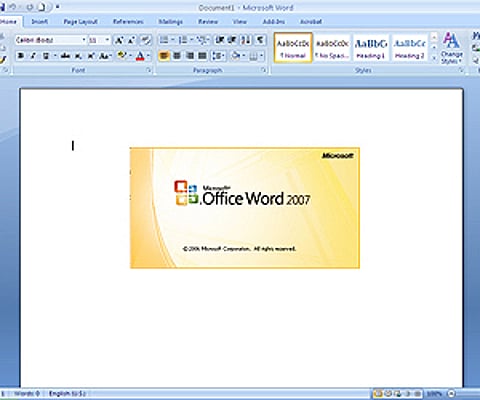Open the font size dropdown
This screenshot has height=400, width=480.
tap(107, 40)
